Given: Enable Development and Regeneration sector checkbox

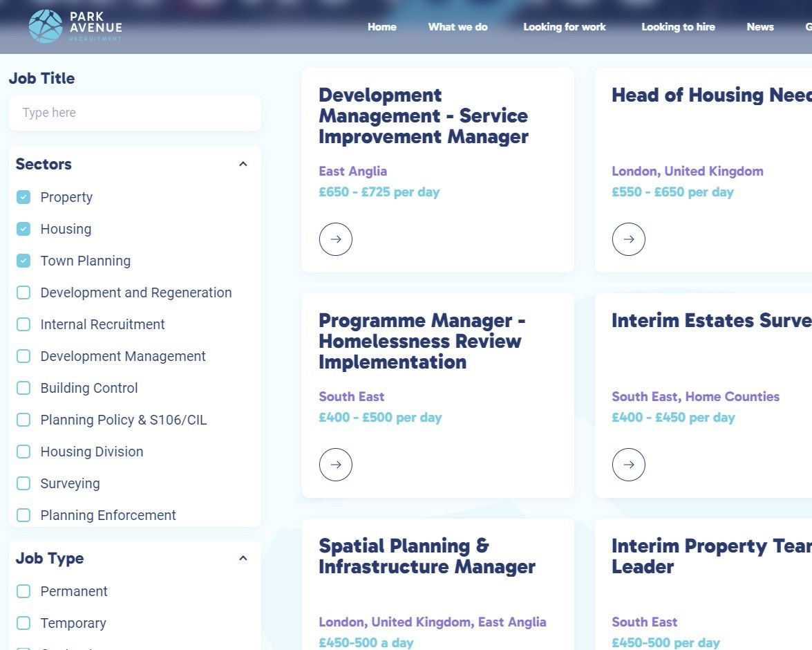Looking at the screenshot, I should click(23, 292).
